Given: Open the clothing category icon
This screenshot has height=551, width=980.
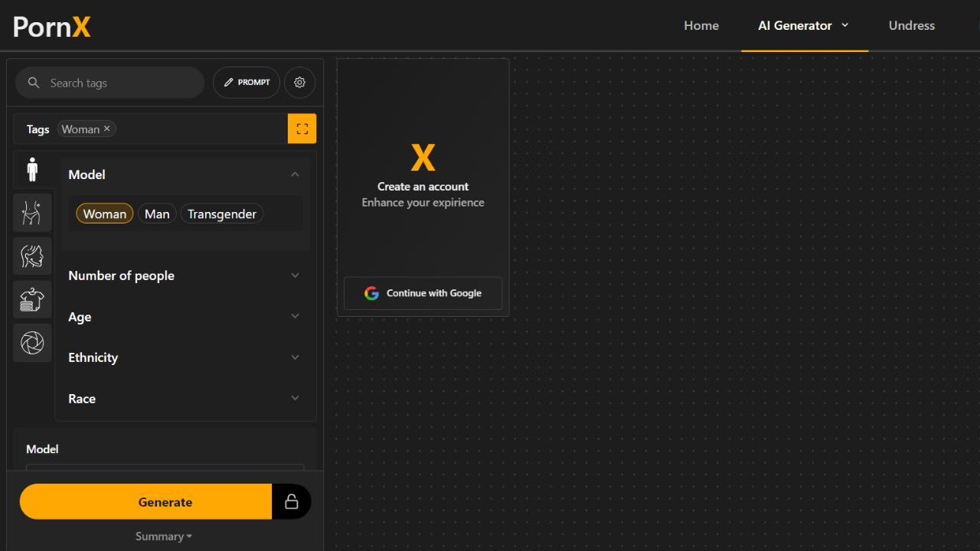Looking at the screenshot, I should click(32, 299).
